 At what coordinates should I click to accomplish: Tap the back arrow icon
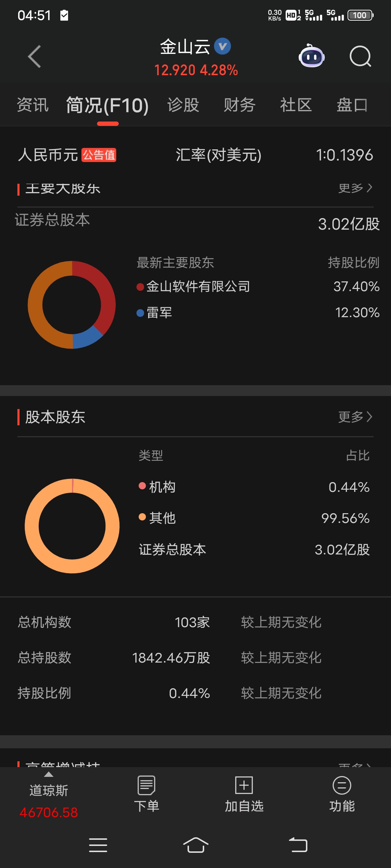34,56
